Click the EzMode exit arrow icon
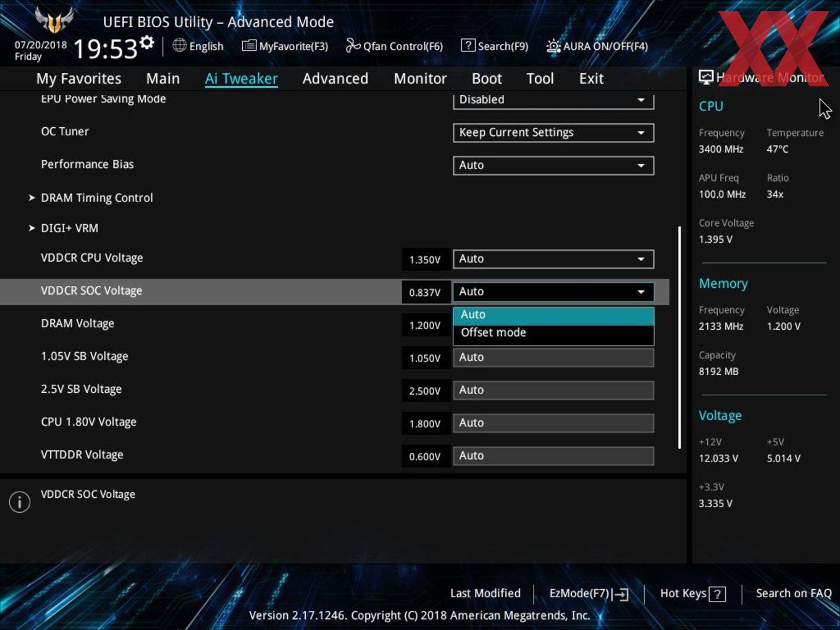The width and height of the screenshot is (840, 630). pyautogui.click(x=621, y=594)
